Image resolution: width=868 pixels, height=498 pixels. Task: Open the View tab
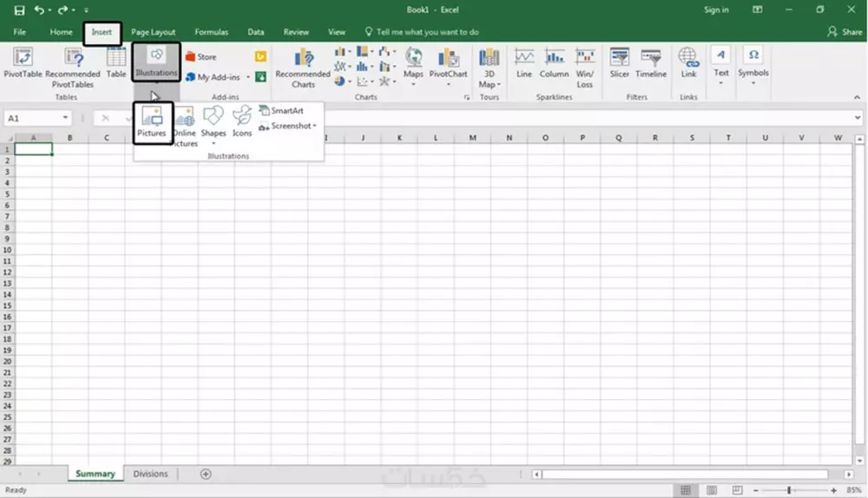[x=337, y=32]
